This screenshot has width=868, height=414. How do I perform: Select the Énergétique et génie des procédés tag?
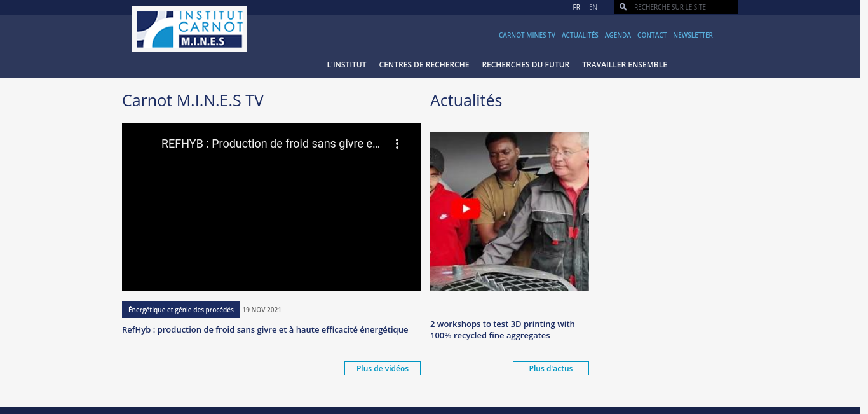point(181,310)
